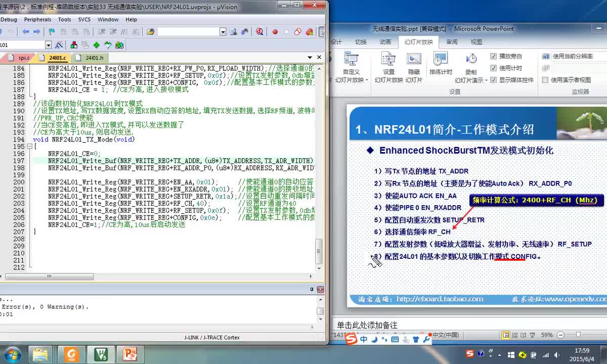Uncheck 显示媒体控件 checkbox
This screenshot has width=607, height=364.
tap(493, 79)
